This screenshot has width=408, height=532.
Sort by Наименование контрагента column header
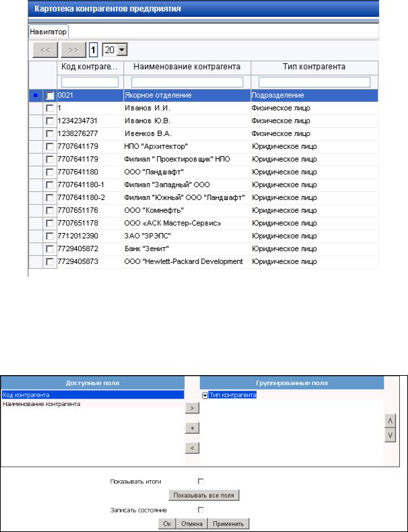click(x=187, y=67)
